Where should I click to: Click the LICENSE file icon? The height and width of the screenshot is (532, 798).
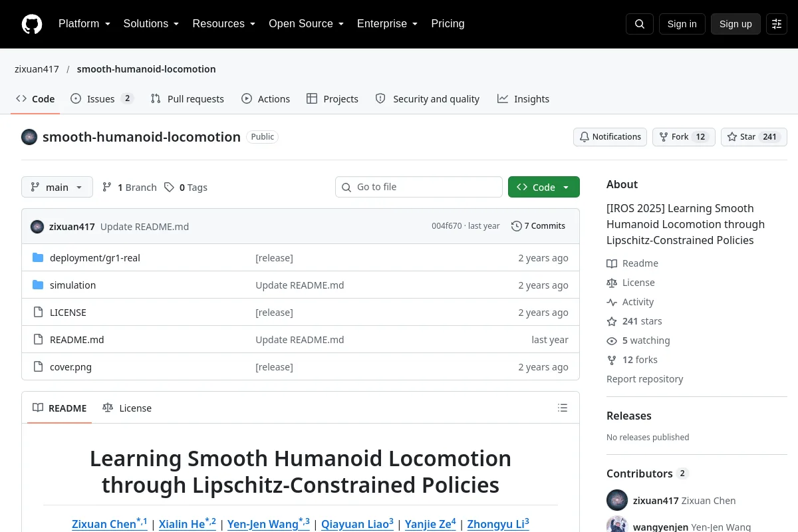38,313
